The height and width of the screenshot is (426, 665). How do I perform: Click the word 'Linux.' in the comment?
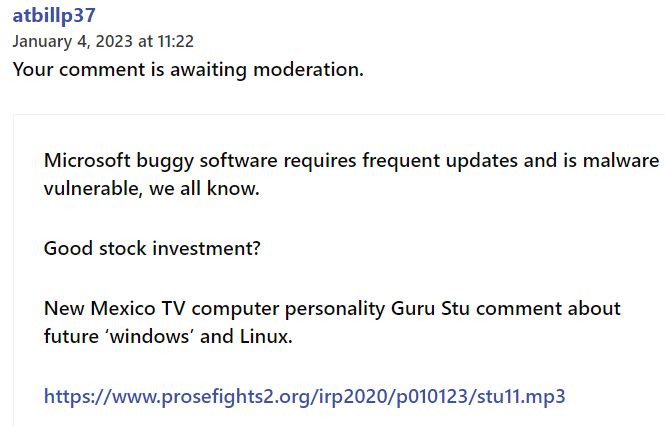click(266, 336)
